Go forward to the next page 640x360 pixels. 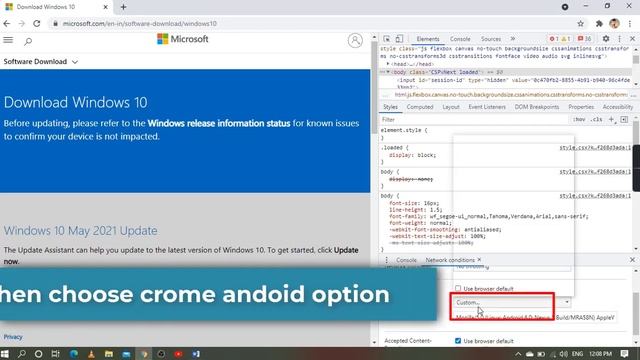[x=22, y=24]
